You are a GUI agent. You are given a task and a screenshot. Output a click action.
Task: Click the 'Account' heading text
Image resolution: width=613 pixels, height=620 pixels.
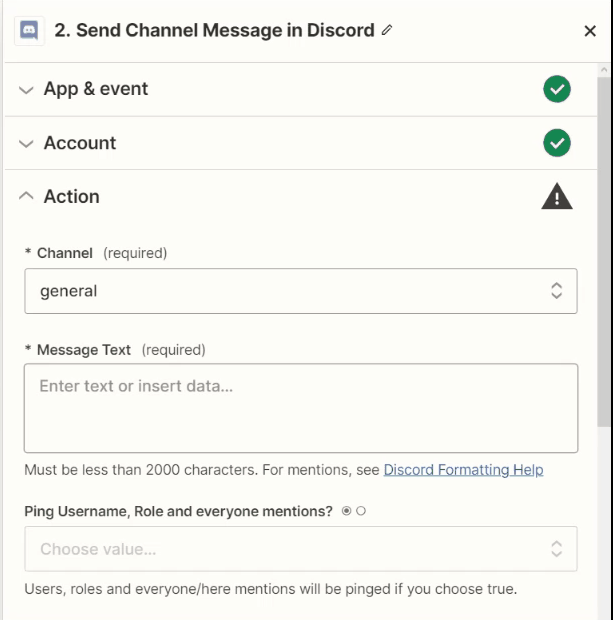click(x=80, y=143)
